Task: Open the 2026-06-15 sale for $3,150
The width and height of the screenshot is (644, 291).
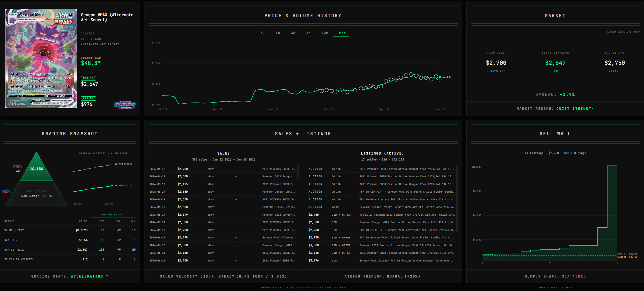Action: click(223, 253)
